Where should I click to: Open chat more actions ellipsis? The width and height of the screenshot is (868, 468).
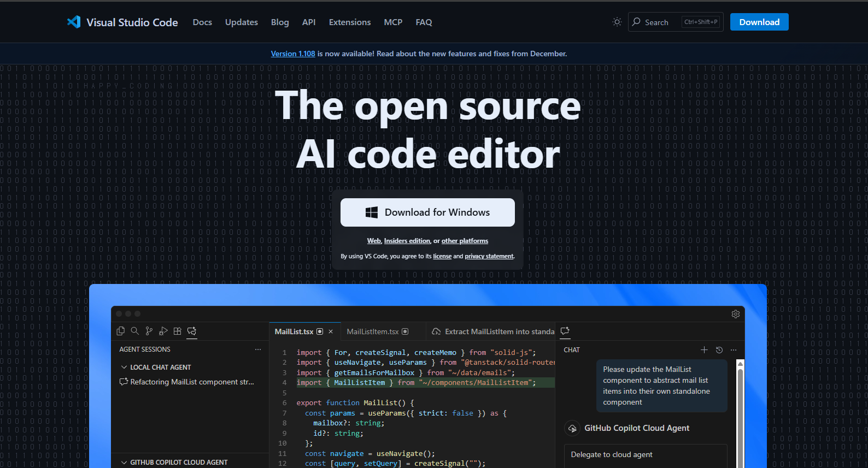click(x=734, y=350)
